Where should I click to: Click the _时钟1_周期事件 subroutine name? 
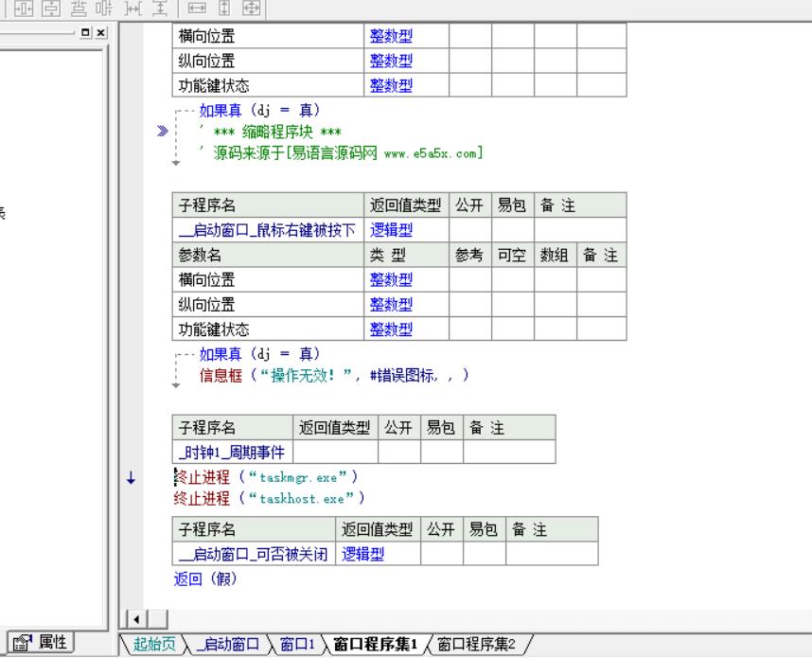click(233, 453)
